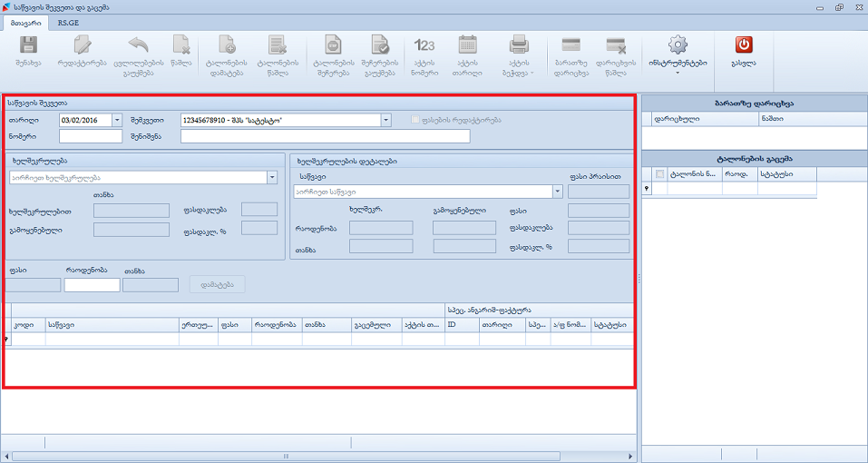Image resolution: width=868 pixels, height=463 pixels.
Task: Click the გაცემული column header
Action: point(377,324)
